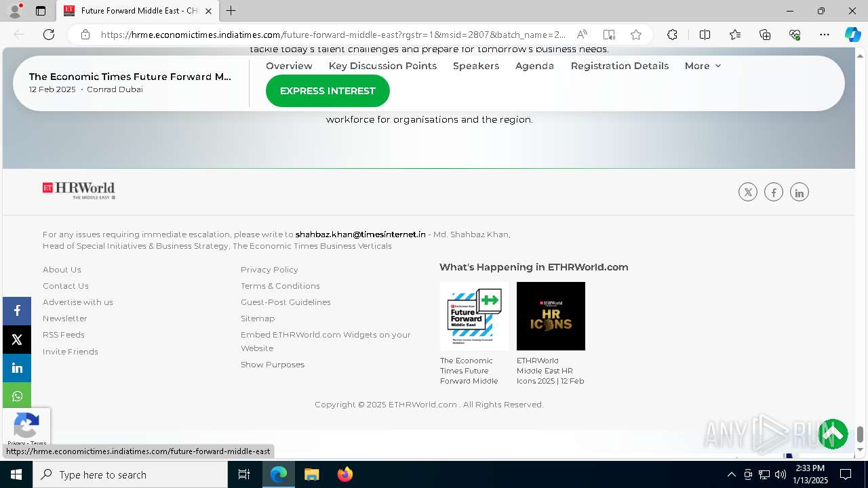868x488 pixels.
Task: Open Edge Settings and more menu
Action: (825, 35)
